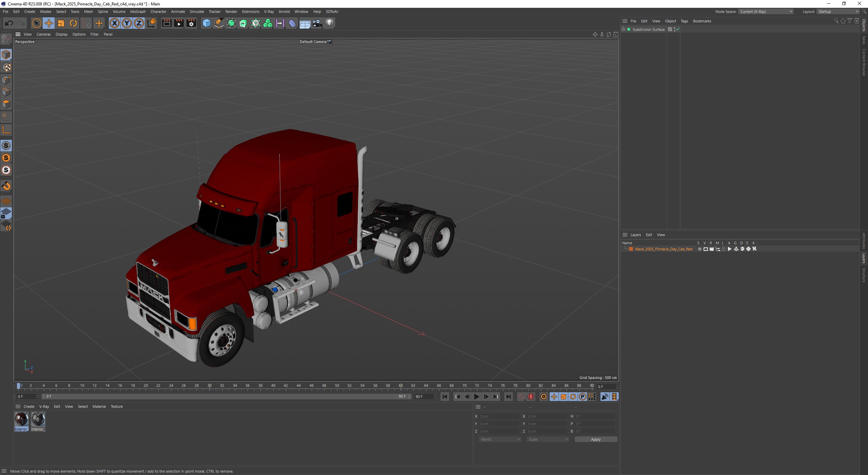Select the Rotate tool in top toolbar
The image size is (868, 475).
tap(73, 23)
